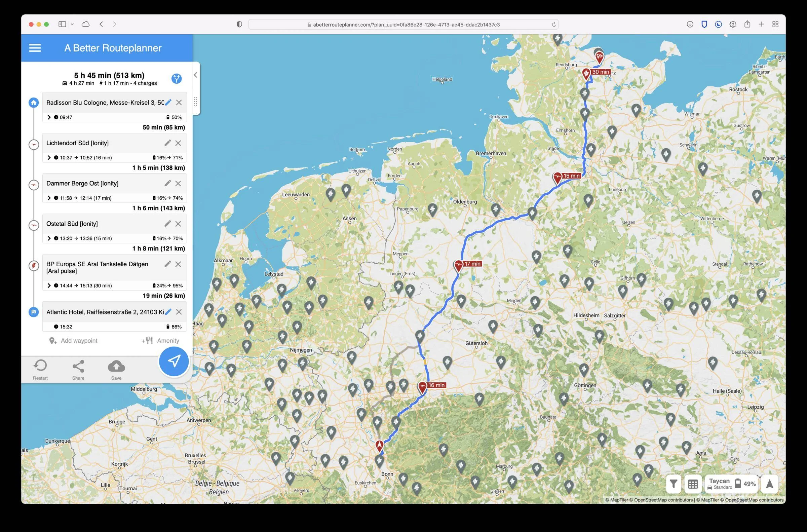This screenshot has height=532, width=807.
Task: Open settings gear extension in toolbar
Action: [x=733, y=24]
